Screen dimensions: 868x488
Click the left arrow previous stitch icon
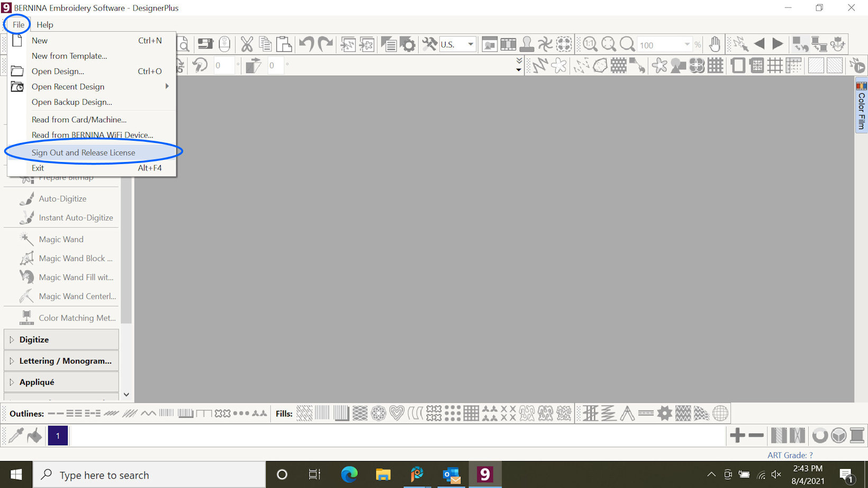pos(759,44)
